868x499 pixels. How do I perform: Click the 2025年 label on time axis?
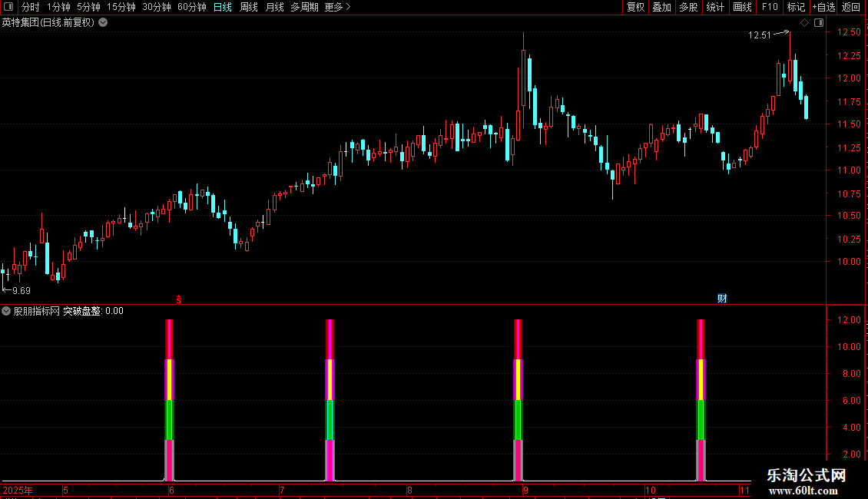pyautogui.click(x=18, y=490)
